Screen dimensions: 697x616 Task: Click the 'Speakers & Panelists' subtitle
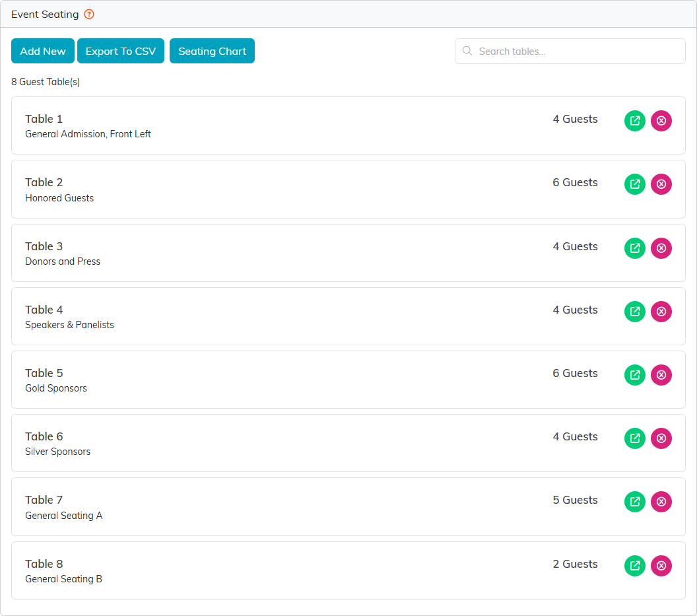pos(69,325)
